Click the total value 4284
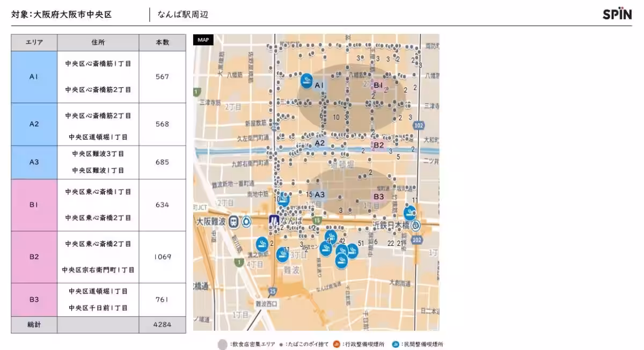Screen dimensions: 644x350 click(x=163, y=325)
